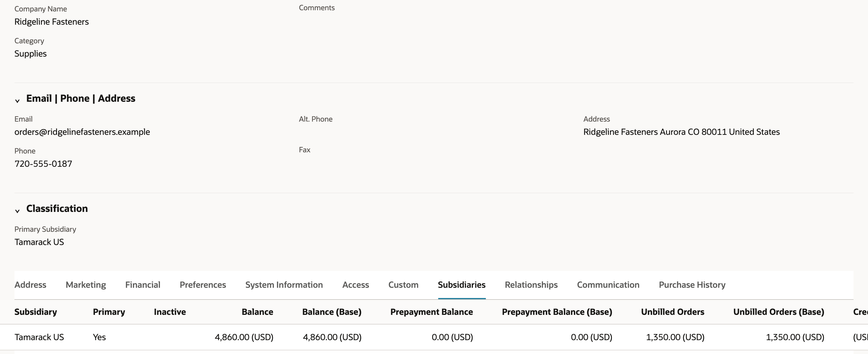Viewport: 868px width, 354px height.
Task: Click the Classification section heading
Action: coord(57,209)
